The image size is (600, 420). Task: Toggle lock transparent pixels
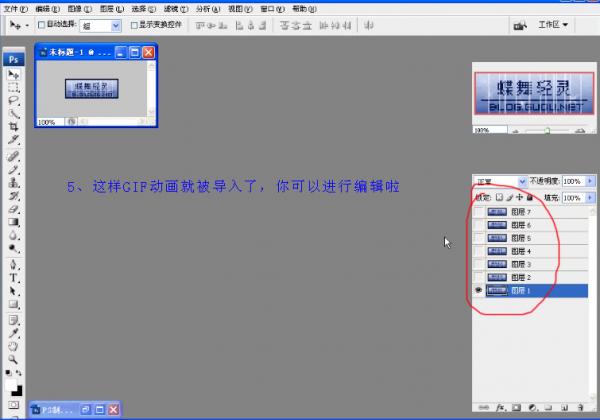coord(499,197)
